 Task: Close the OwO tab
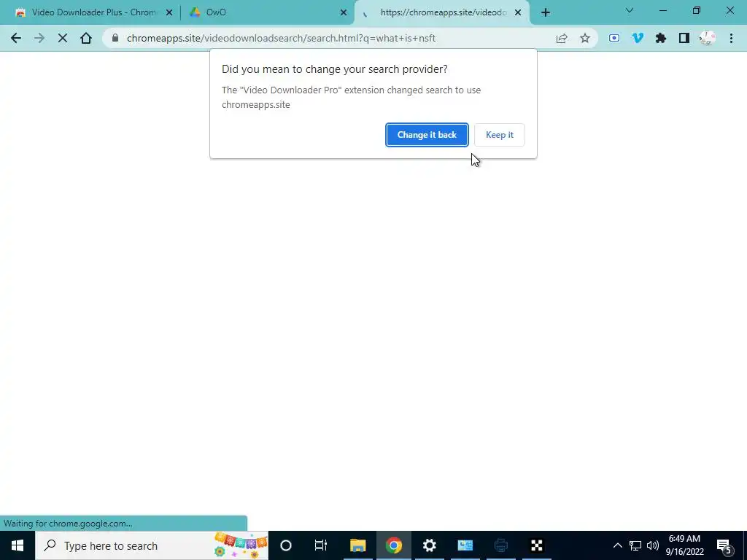point(344,12)
